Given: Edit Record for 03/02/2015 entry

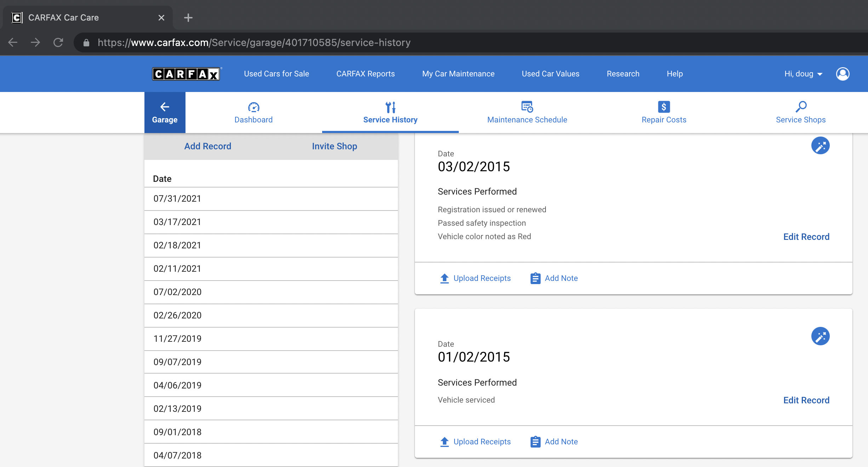Looking at the screenshot, I should tap(806, 237).
